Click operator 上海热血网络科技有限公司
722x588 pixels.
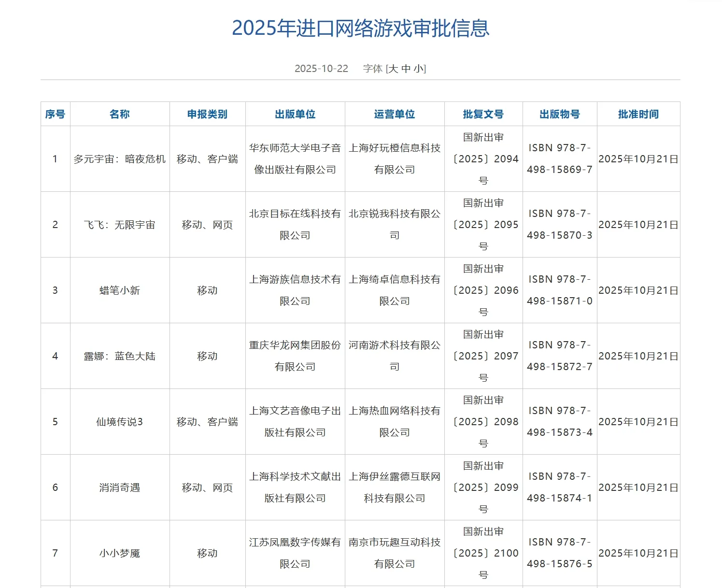click(395, 422)
